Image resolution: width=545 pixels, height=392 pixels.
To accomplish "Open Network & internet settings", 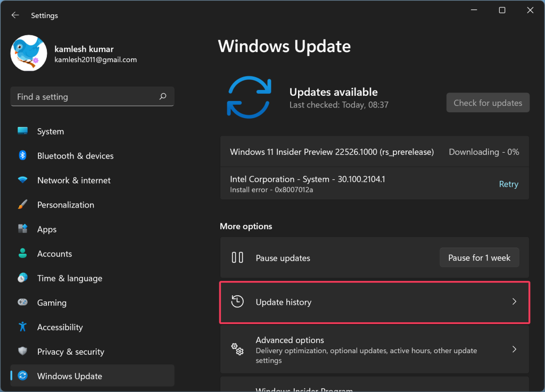I will (92, 180).
